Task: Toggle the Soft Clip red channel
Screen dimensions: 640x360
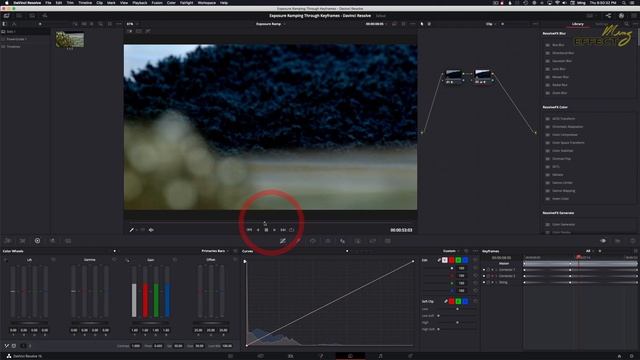Action: coord(451,301)
